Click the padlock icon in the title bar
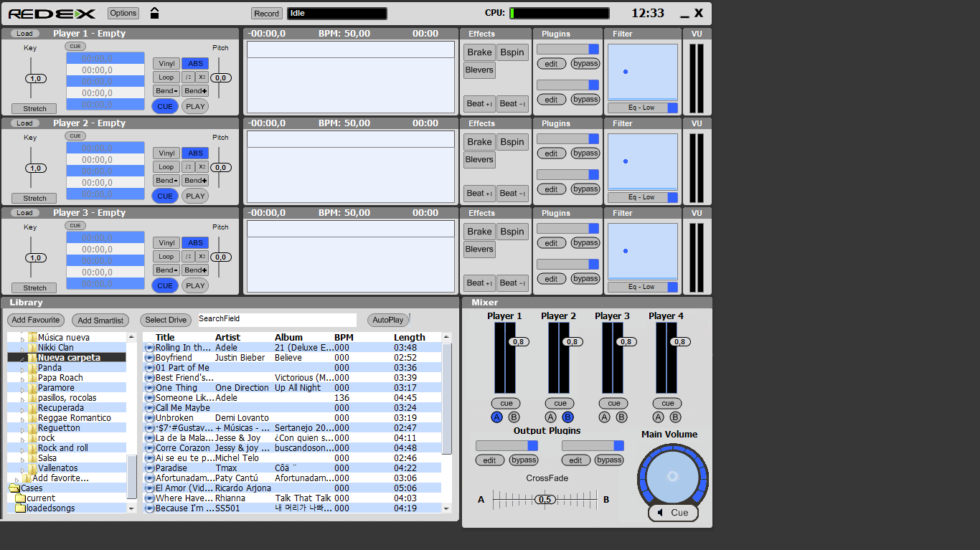This screenshot has width=980, height=550. [154, 12]
